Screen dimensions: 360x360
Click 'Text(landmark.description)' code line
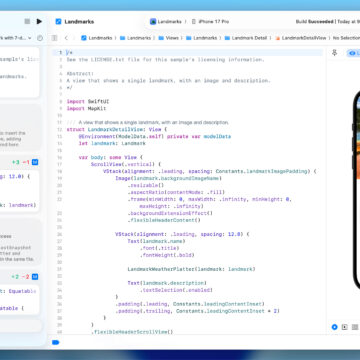pos(167,283)
